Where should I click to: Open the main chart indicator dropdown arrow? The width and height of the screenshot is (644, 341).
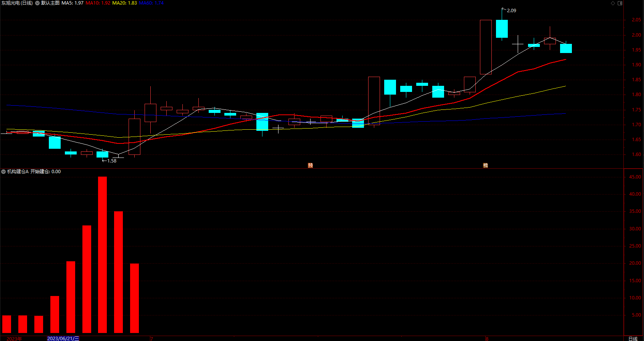click(x=37, y=3)
